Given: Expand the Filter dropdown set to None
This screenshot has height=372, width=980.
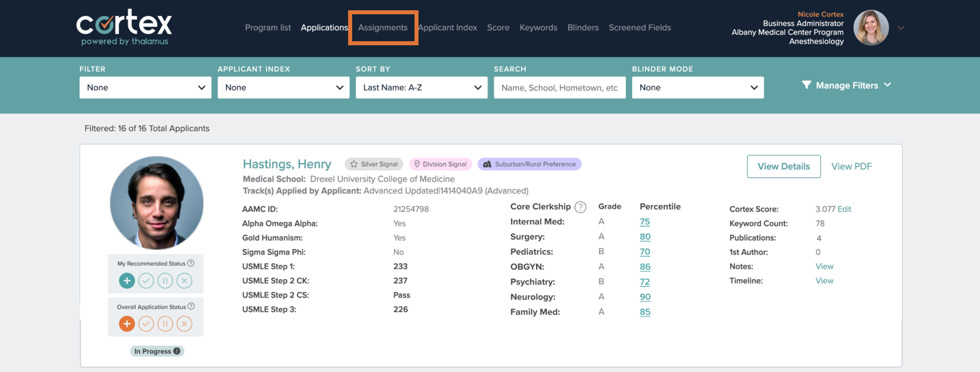Looking at the screenshot, I should click(x=145, y=87).
